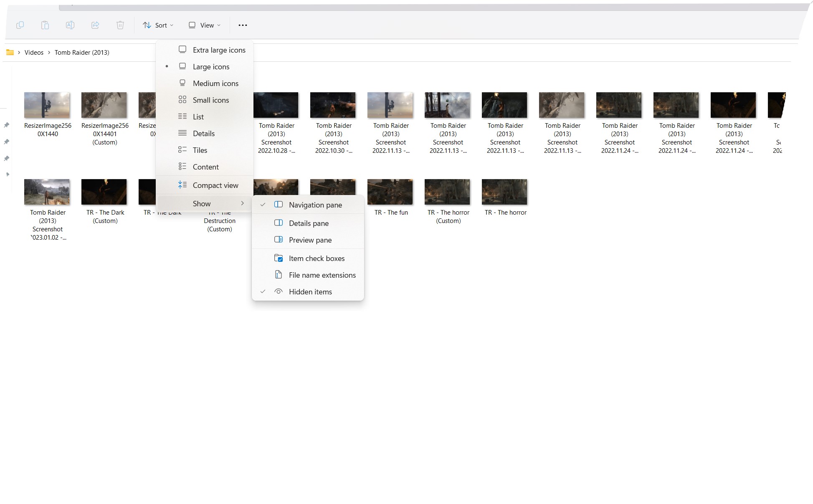This screenshot has width=813, height=504.
Task: Select Screenshot 2023.01.02 thumbnail
Action: [x=47, y=192]
